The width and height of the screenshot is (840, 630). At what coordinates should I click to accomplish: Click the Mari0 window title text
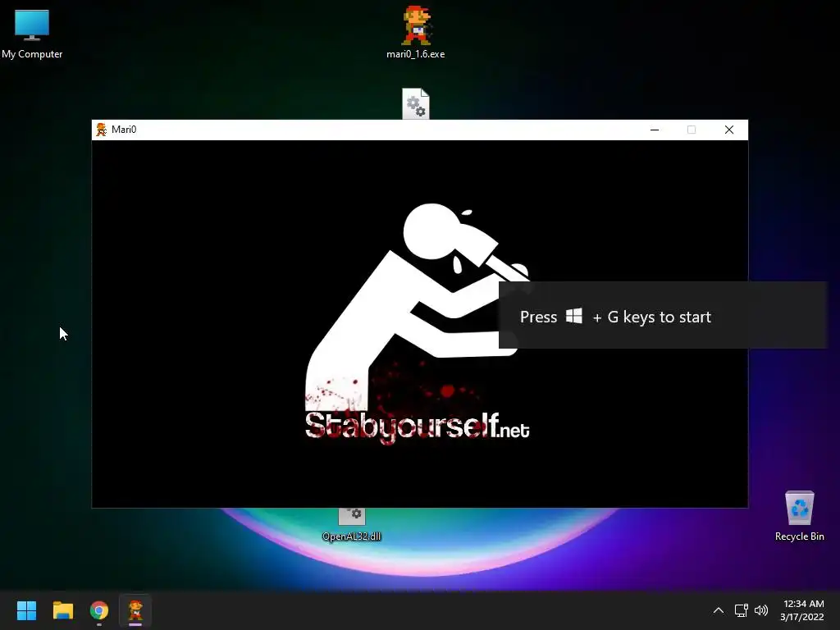pyautogui.click(x=124, y=130)
